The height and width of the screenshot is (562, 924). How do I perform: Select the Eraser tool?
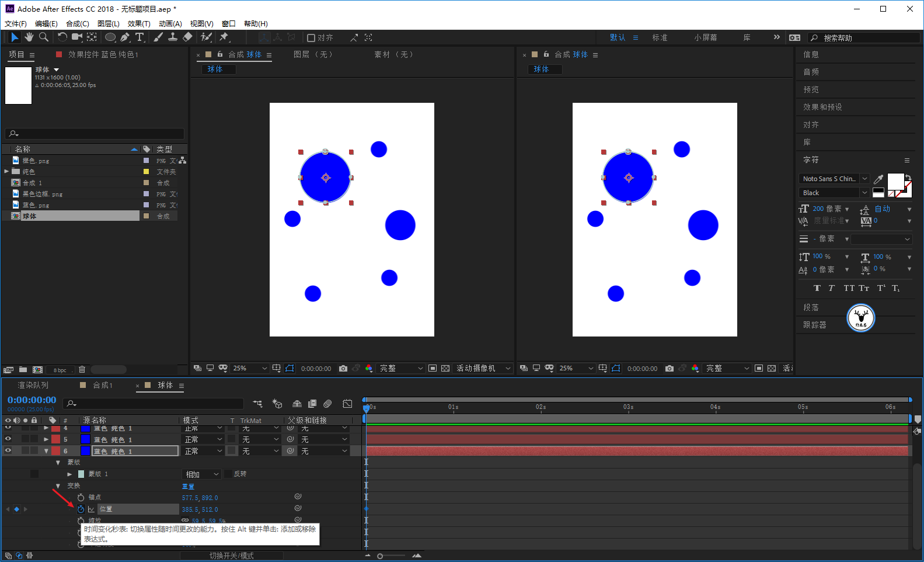(187, 37)
